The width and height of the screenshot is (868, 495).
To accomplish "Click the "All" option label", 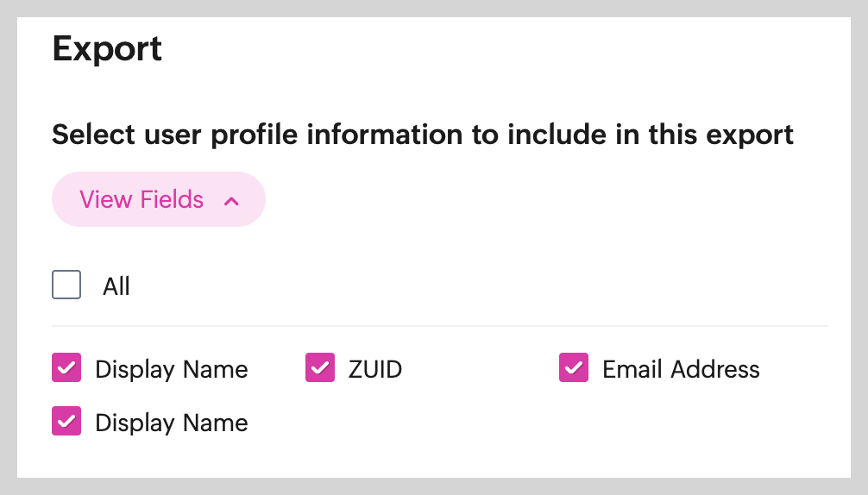I will [x=116, y=286].
